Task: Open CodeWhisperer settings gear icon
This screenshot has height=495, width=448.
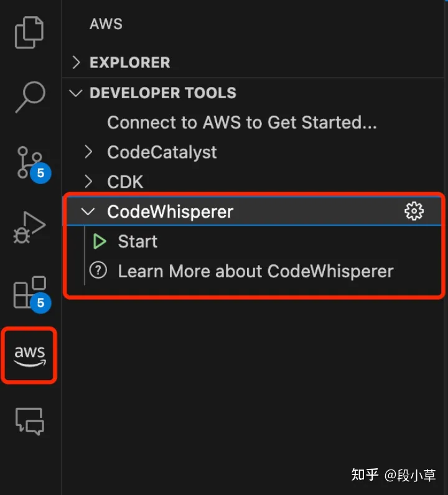Action: [414, 211]
